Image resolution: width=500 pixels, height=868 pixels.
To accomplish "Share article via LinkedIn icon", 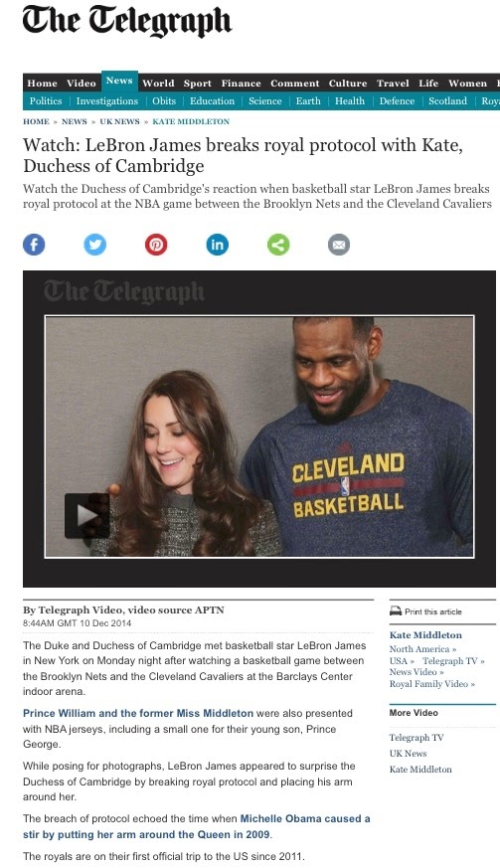I will coord(217,245).
